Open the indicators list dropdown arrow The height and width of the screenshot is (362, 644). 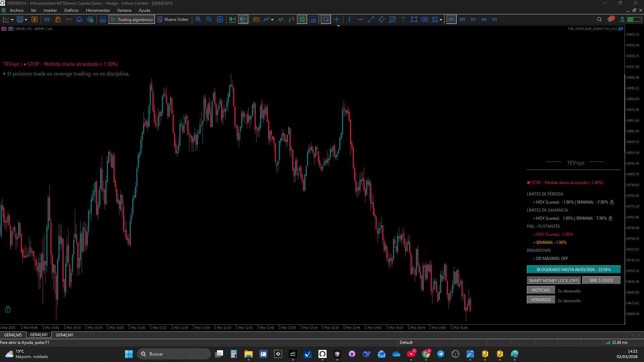272,20
